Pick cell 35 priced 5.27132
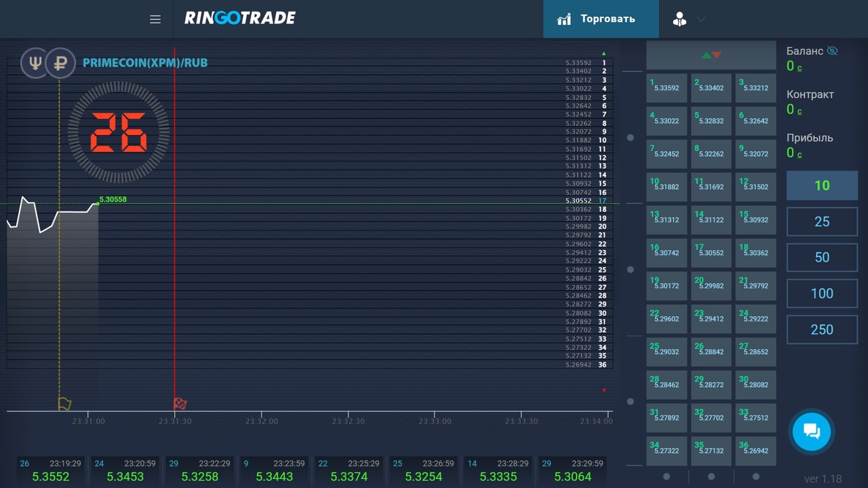The height and width of the screenshot is (488, 868). pos(711,451)
